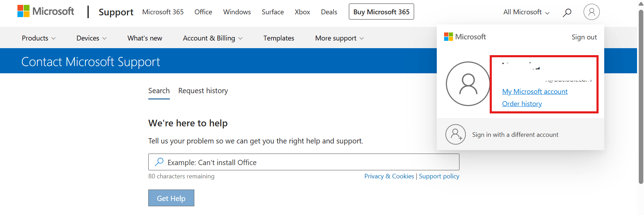Go to Office nav link
The width and height of the screenshot is (644, 215).
click(203, 12)
